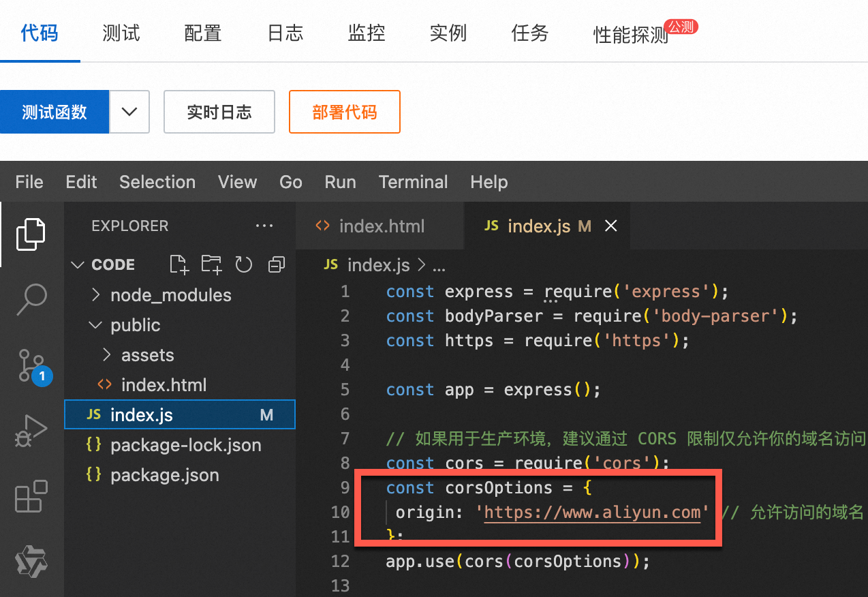
Task: Expand the assets folder
Action: pos(106,355)
